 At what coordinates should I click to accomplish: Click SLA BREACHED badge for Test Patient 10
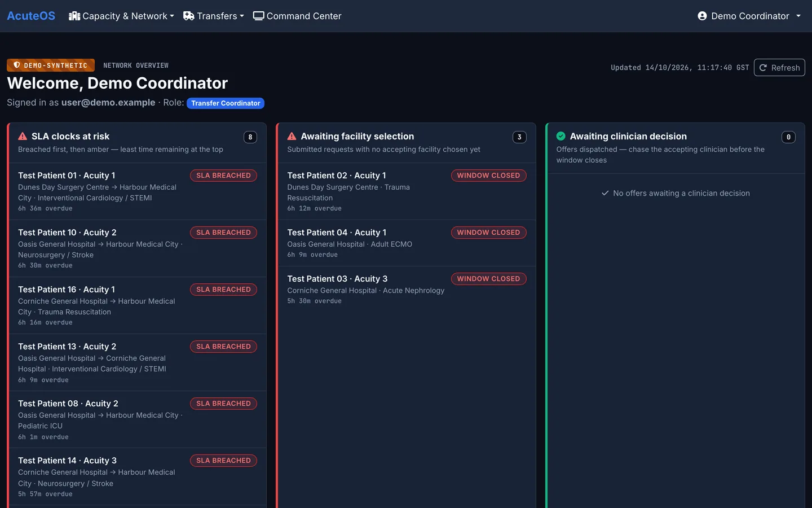[223, 233]
